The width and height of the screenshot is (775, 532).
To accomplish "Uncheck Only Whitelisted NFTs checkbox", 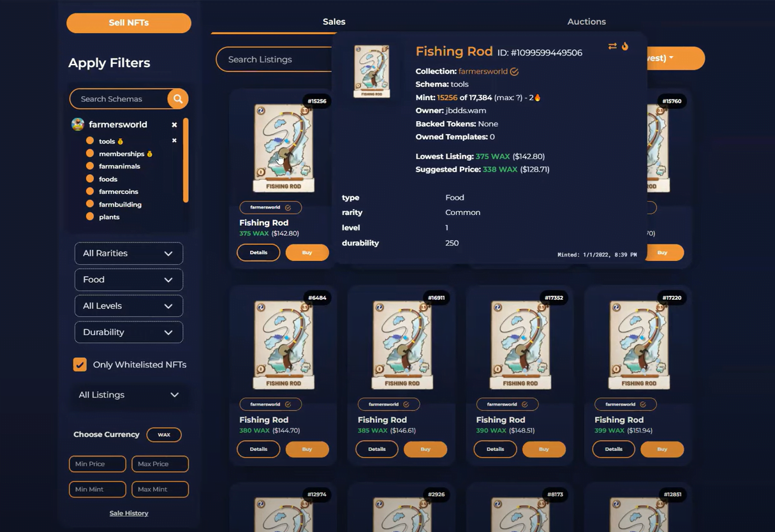I will (x=80, y=365).
